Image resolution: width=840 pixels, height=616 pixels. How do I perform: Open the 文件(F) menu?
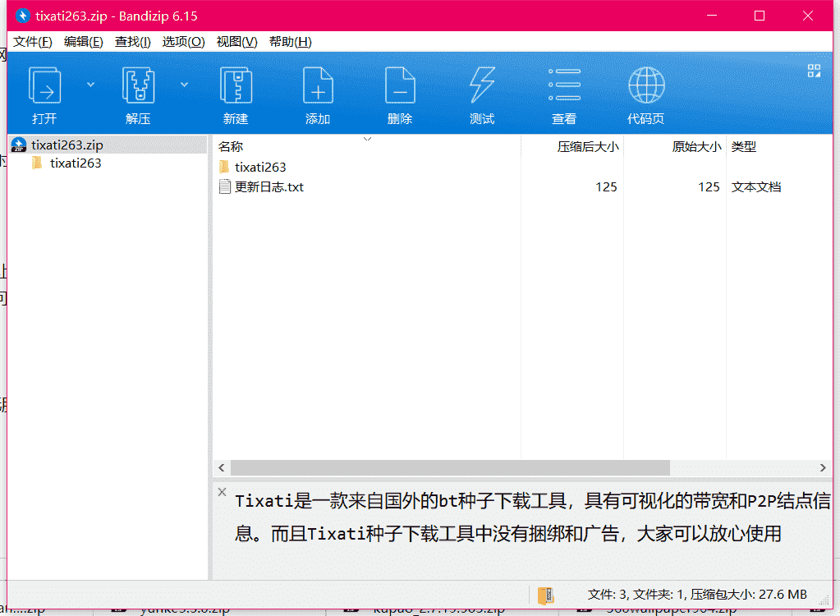click(33, 42)
